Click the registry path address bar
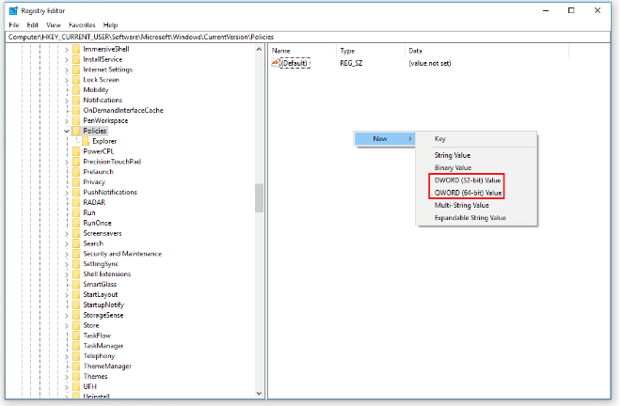 (x=309, y=37)
